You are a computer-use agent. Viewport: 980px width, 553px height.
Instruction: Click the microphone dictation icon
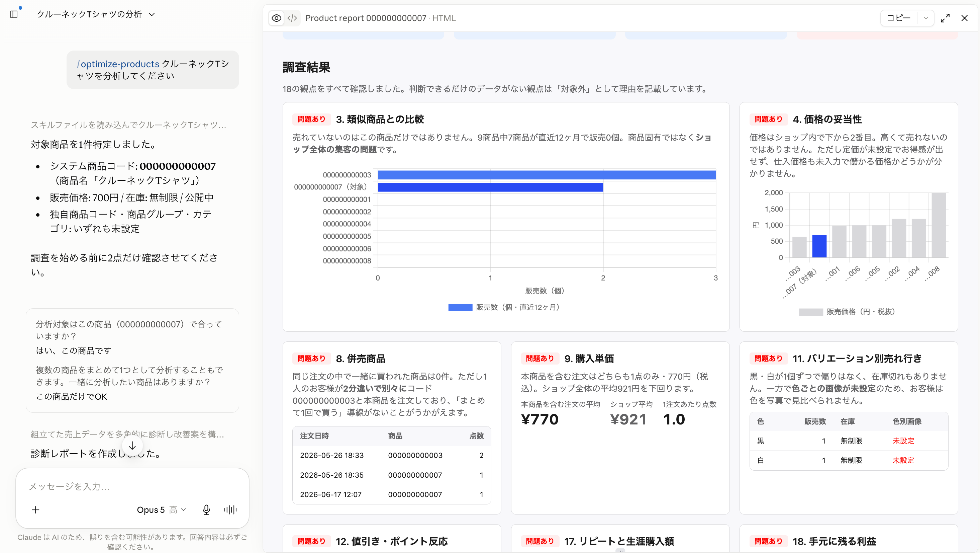pos(206,509)
